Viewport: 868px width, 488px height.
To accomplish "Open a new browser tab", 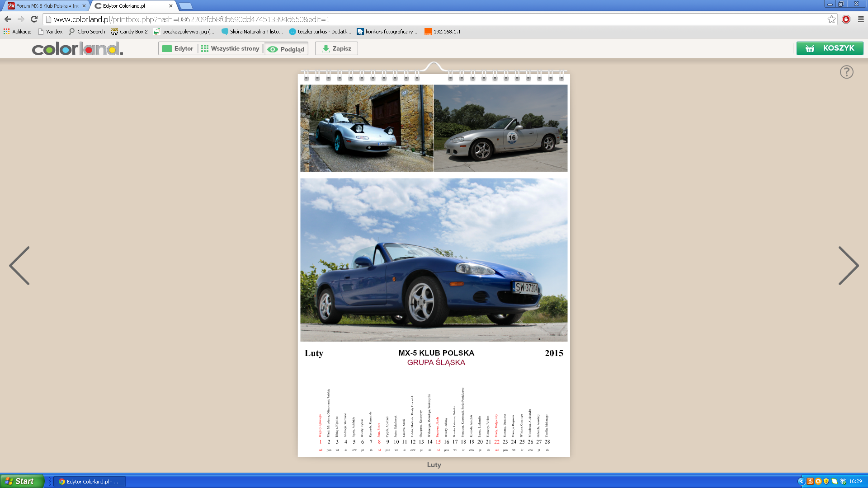I will point(185,6).
